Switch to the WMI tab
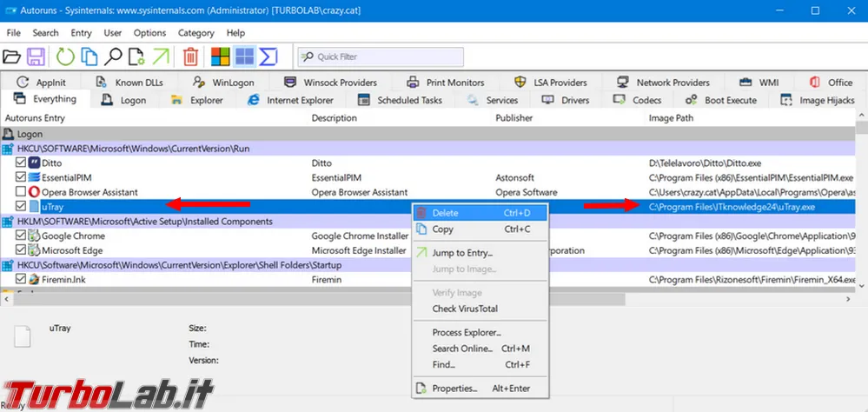The height and width of the screenshot is (412, 868). 759,83
